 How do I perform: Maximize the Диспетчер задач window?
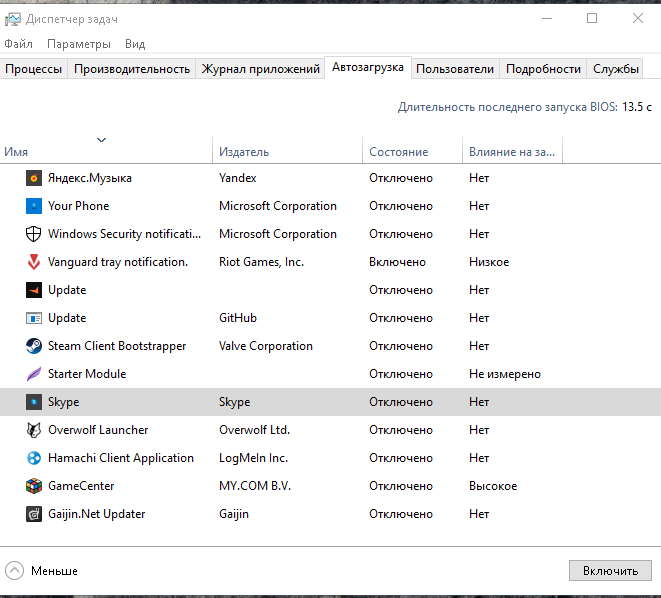[x=592, y=18]
